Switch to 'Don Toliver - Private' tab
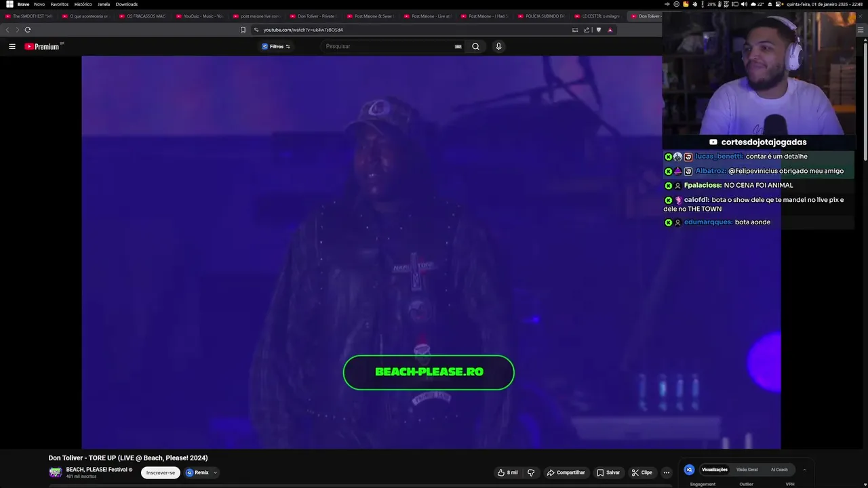 (313, 16)
